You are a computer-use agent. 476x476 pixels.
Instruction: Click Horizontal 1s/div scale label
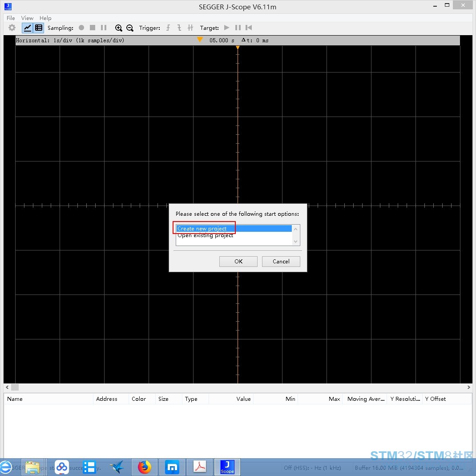[70, 40]
